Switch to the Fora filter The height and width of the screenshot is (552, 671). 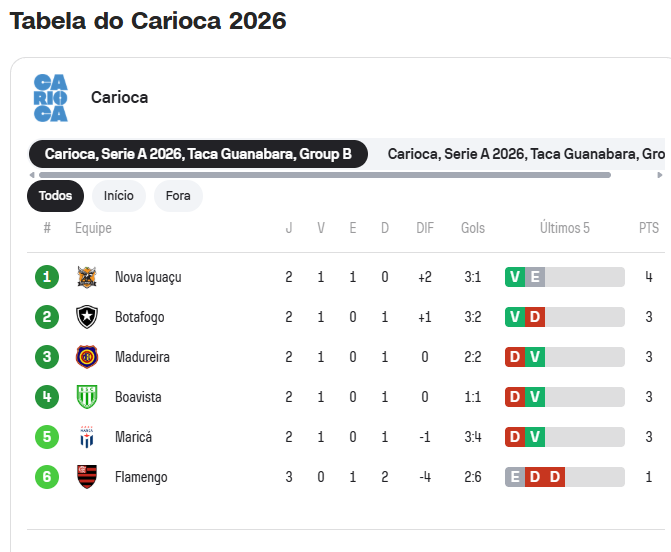(178, 196)
